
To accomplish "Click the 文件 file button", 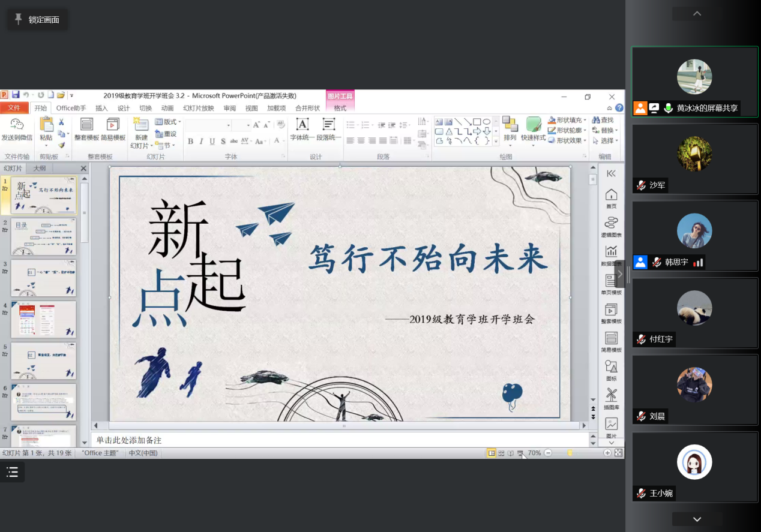I will tap(14, 109).
